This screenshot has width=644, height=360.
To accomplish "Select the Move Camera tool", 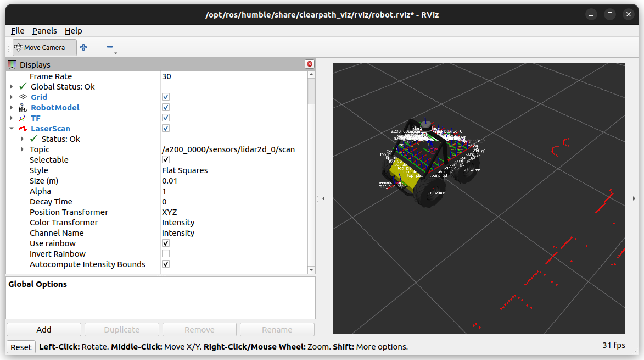I will point(40,48).
